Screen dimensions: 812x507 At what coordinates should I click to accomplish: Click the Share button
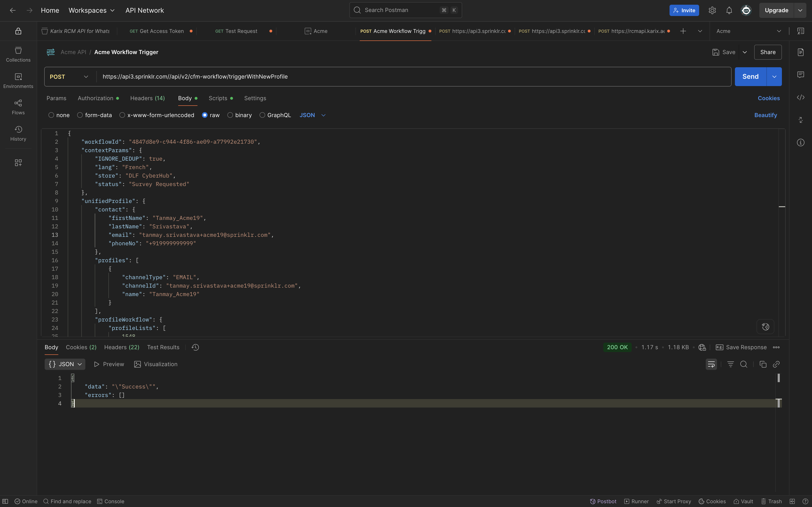[768, 52]
